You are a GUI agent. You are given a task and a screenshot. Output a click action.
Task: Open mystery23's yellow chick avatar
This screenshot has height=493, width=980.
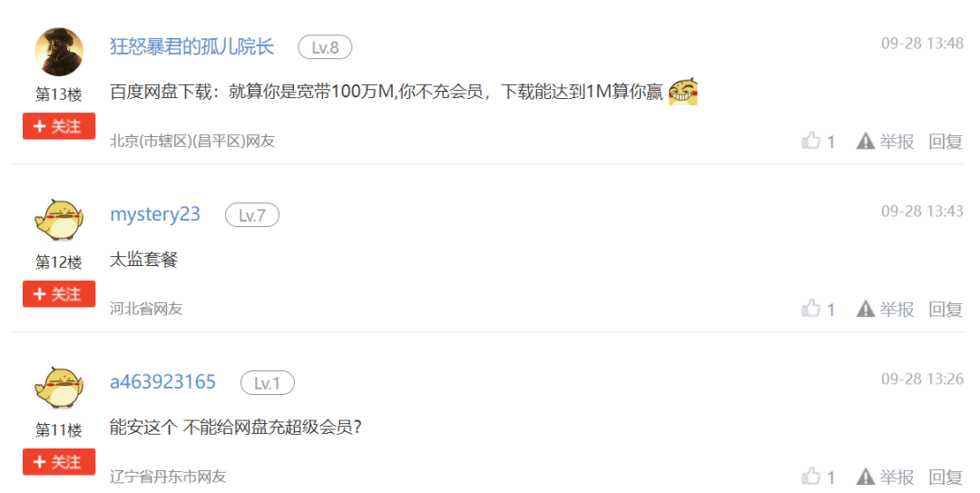(59, 220)
